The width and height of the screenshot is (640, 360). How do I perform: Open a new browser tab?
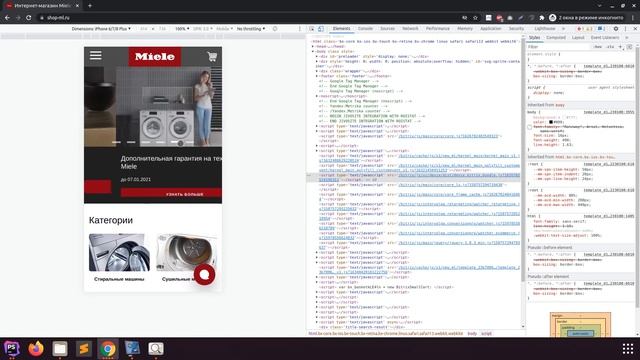tap(90, 6)
